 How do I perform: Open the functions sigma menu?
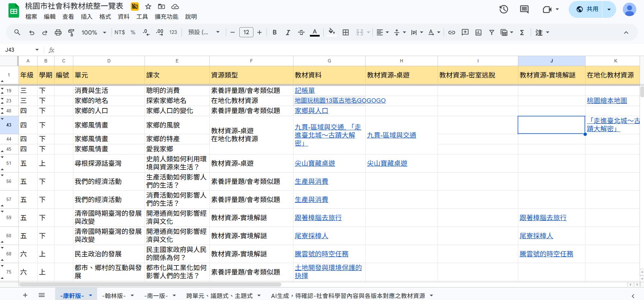[522, 33]
